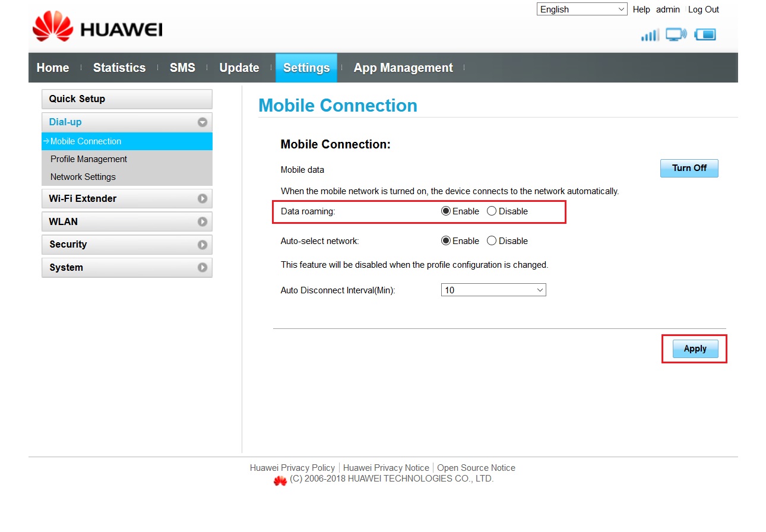Check the signal strength bars icon

650,35
